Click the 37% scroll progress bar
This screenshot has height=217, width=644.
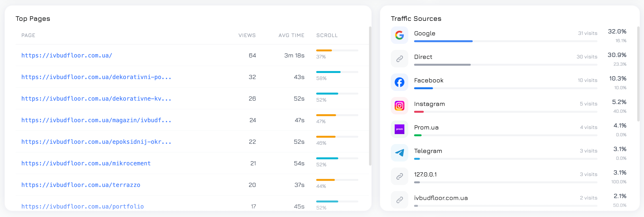pyautogui.click(x=337, y=51)
